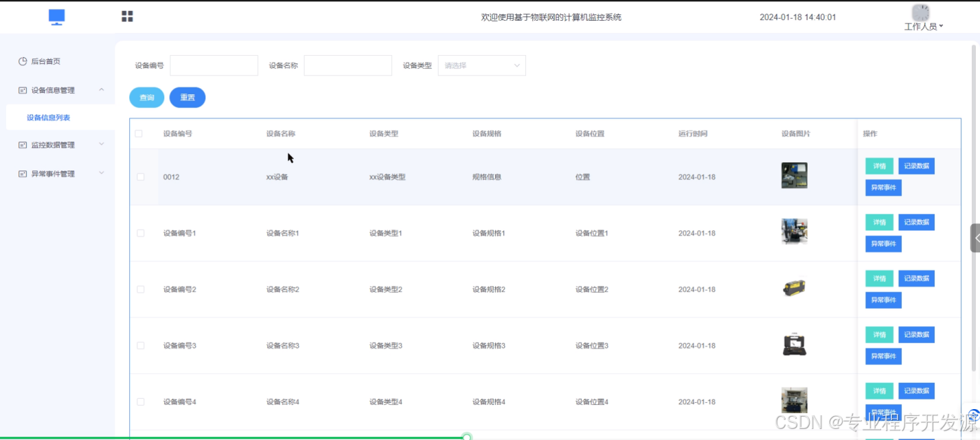Click 记录数据 for 设备编号1 row
This screenshot has width=980, height=440.
(x=916, y=222)
